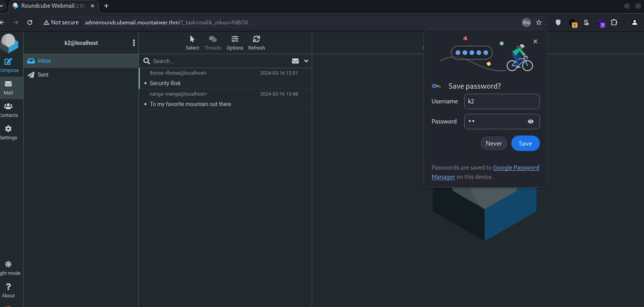The image size is (644, 307).
Task: Bookmark this page with the star icon
Action: 539,22
